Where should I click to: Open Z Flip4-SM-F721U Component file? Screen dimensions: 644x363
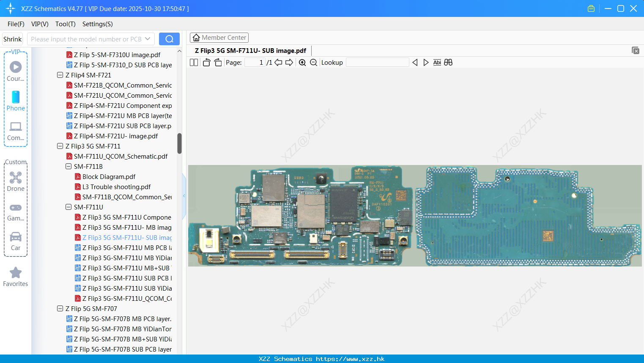(x=123, y=105)
